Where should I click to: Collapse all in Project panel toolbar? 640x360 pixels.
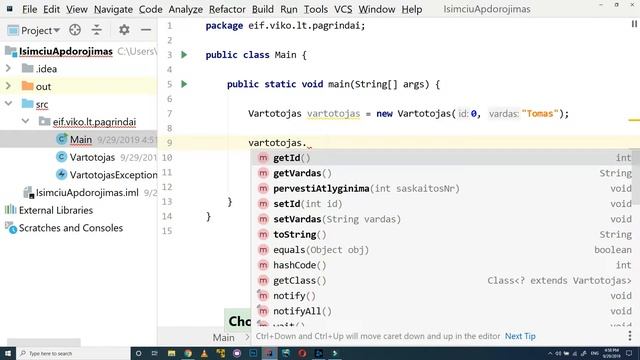tap(97, 30)
